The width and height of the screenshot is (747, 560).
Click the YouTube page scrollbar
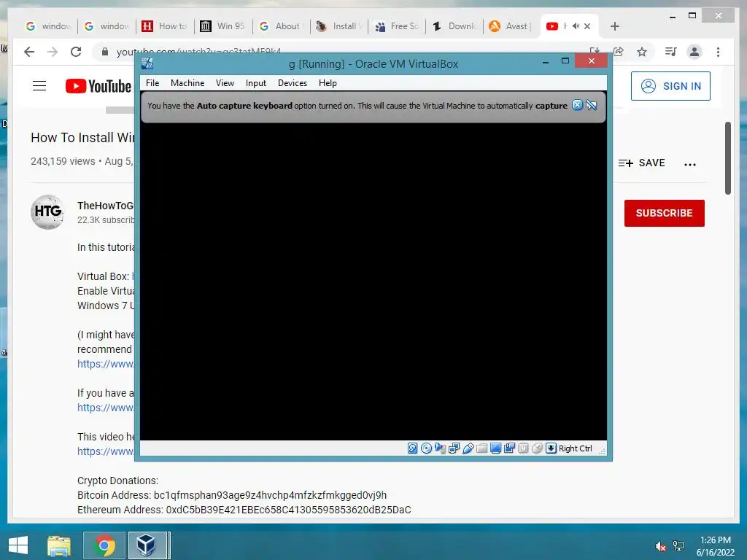[728, 158]
